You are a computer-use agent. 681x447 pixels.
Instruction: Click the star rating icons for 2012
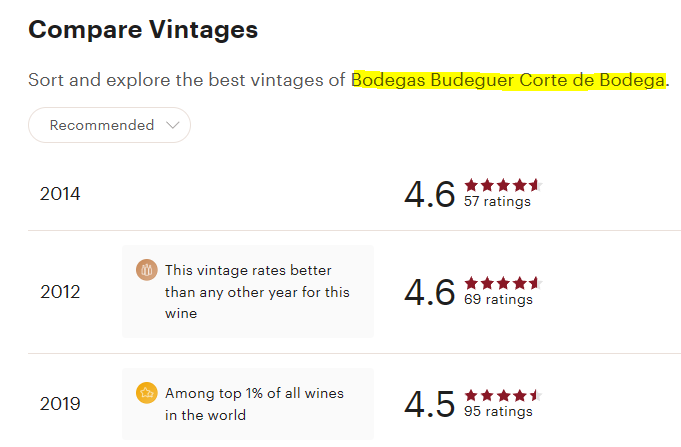pyautogui.click(x=503, y=283)
